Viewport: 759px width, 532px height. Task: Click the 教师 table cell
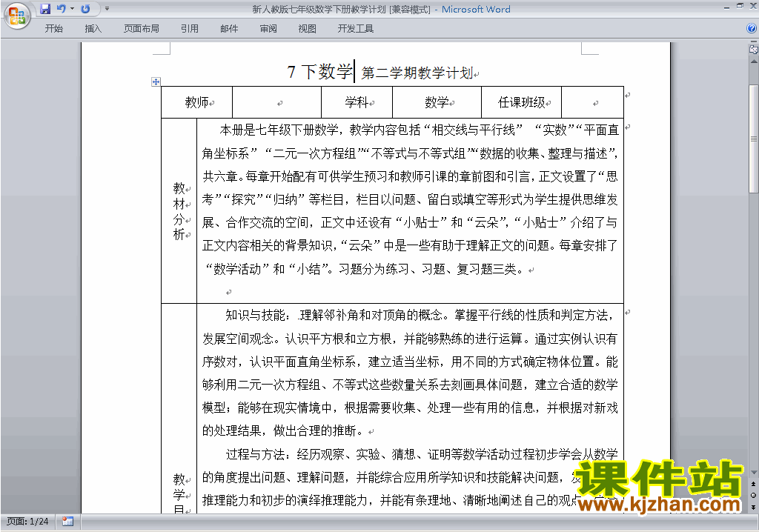click(197, 102)
